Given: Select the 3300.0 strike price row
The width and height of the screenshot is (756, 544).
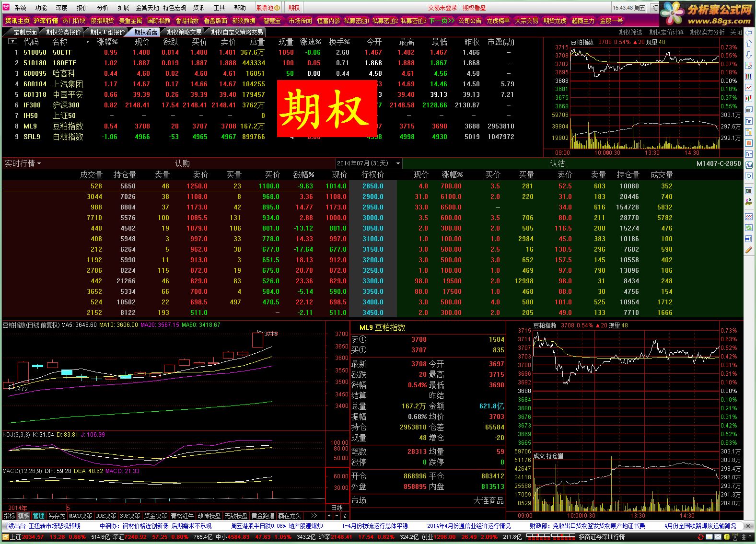Looking at the screenshot, I should (x=373, y=281).
